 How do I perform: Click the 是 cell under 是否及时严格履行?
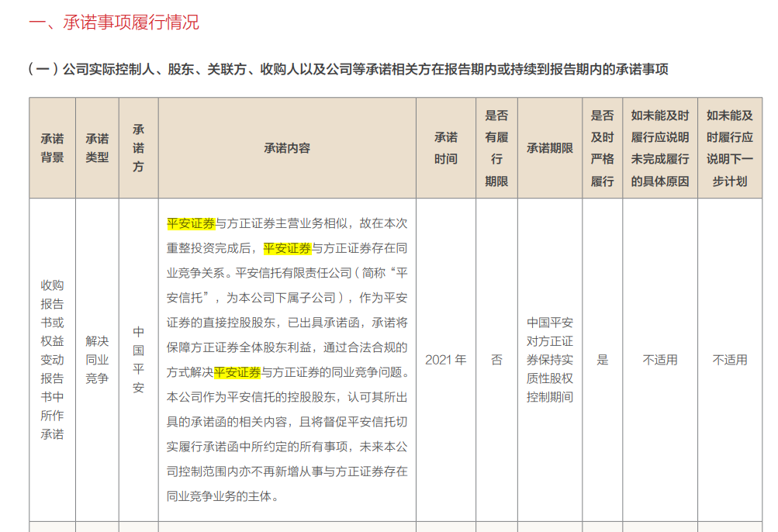point(603,360)
